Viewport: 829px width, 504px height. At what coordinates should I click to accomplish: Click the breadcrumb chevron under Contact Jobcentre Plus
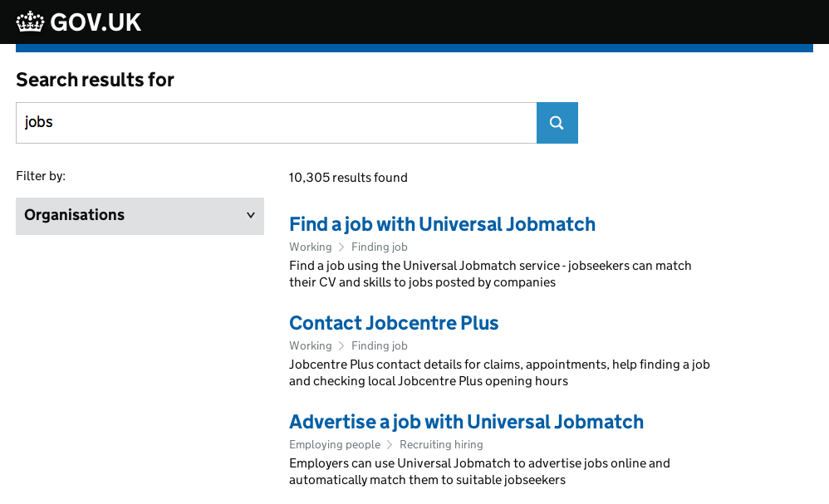pyautogui.click(x=341, y=346)
